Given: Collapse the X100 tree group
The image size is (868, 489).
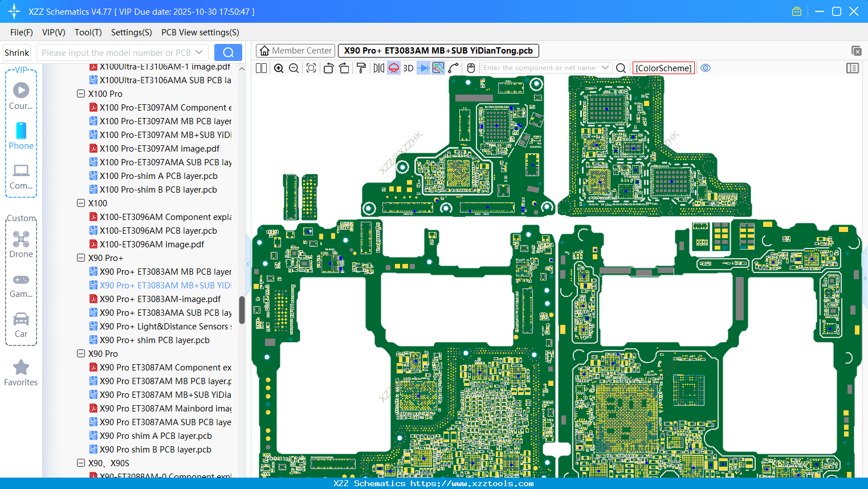Looking at the screenshot, I should (x=81, y=203).
